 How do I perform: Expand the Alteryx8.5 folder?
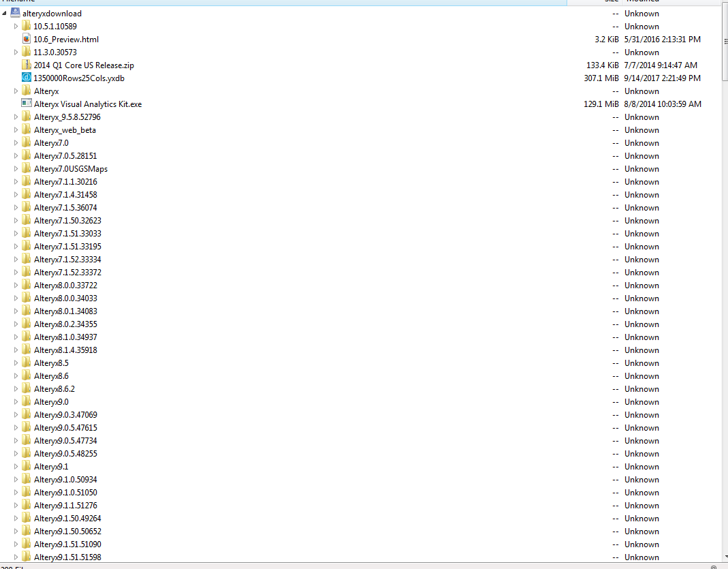(16, 363)
